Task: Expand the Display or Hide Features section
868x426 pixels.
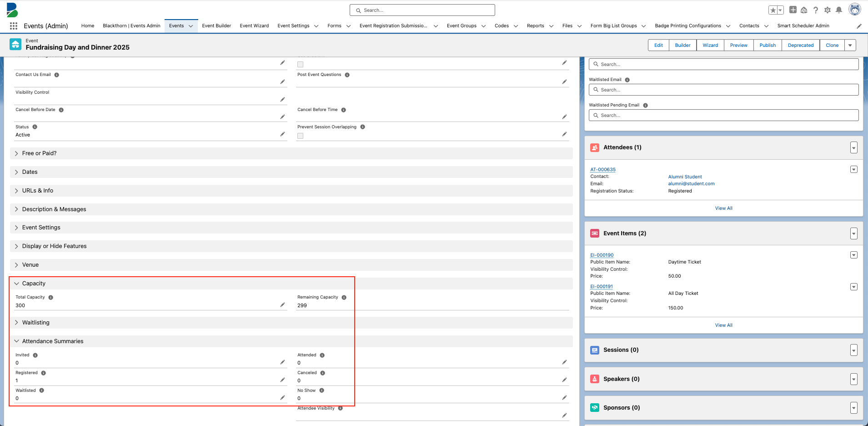Action: [x=291, y=246]
